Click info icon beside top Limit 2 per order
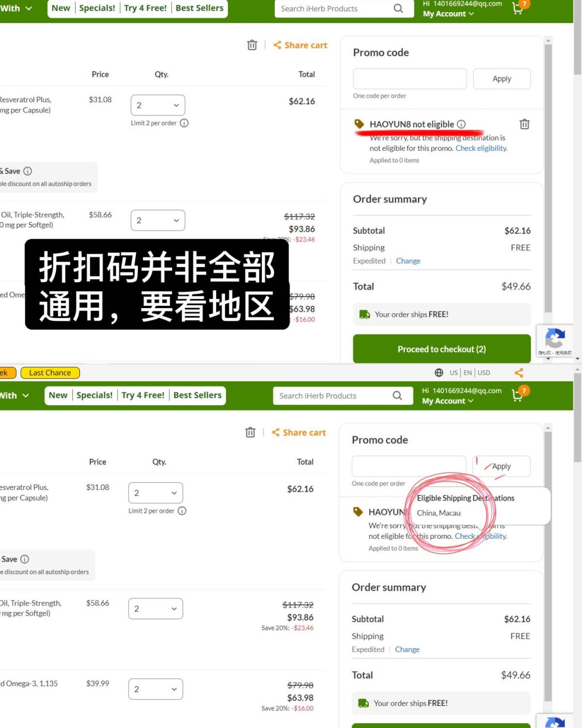The image size is (582, 728). point(184,123)
